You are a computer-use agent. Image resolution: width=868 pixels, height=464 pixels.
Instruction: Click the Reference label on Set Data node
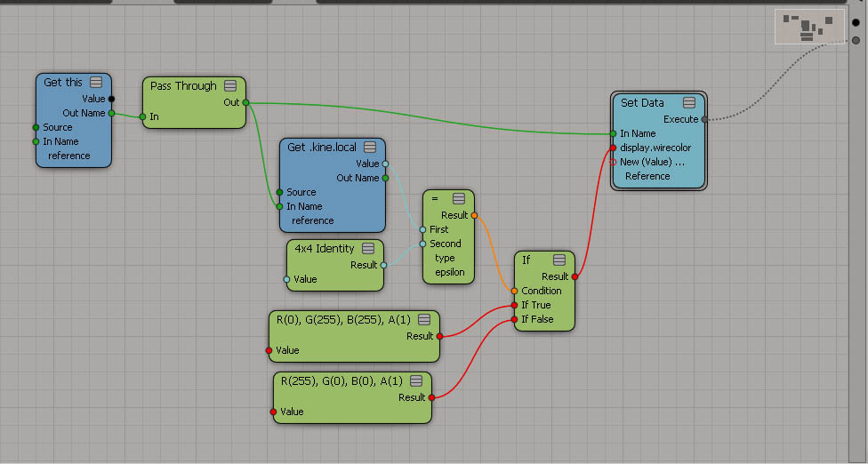(x=647, y=176)
